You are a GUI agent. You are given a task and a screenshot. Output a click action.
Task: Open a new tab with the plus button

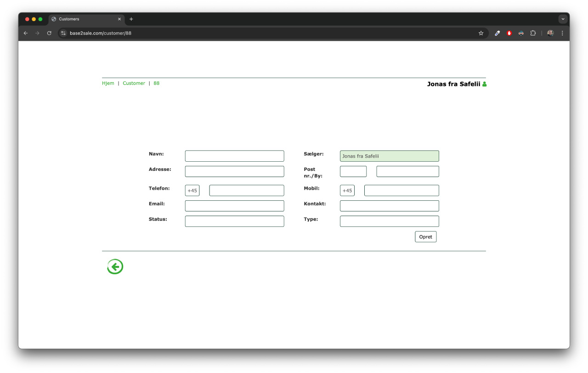[x=131, y=19]
